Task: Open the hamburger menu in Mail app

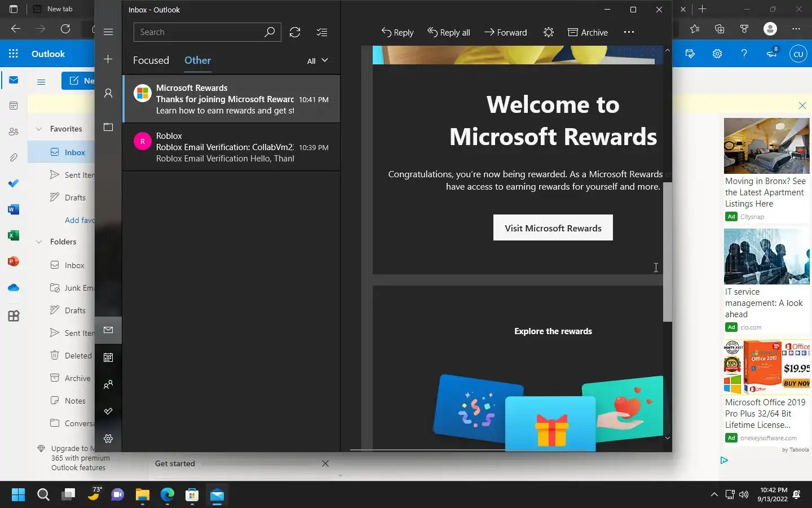Action: [x=108, y=32]
